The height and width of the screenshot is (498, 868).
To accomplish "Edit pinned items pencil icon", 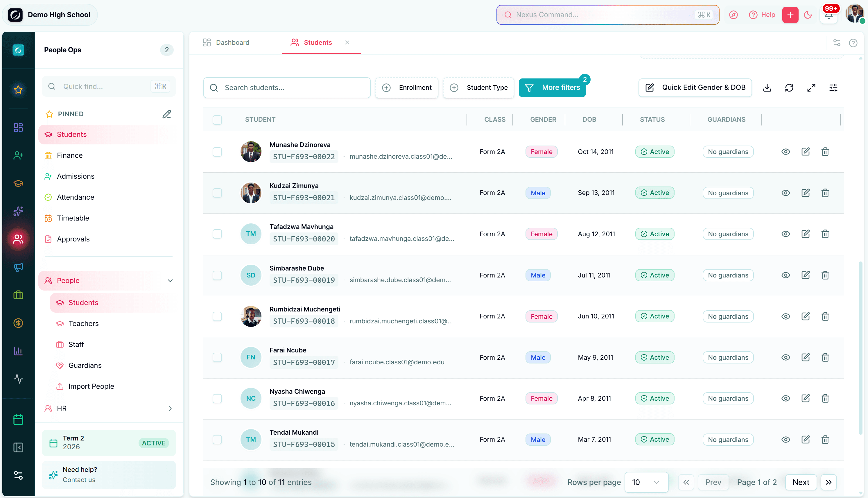I will point(166,114).
